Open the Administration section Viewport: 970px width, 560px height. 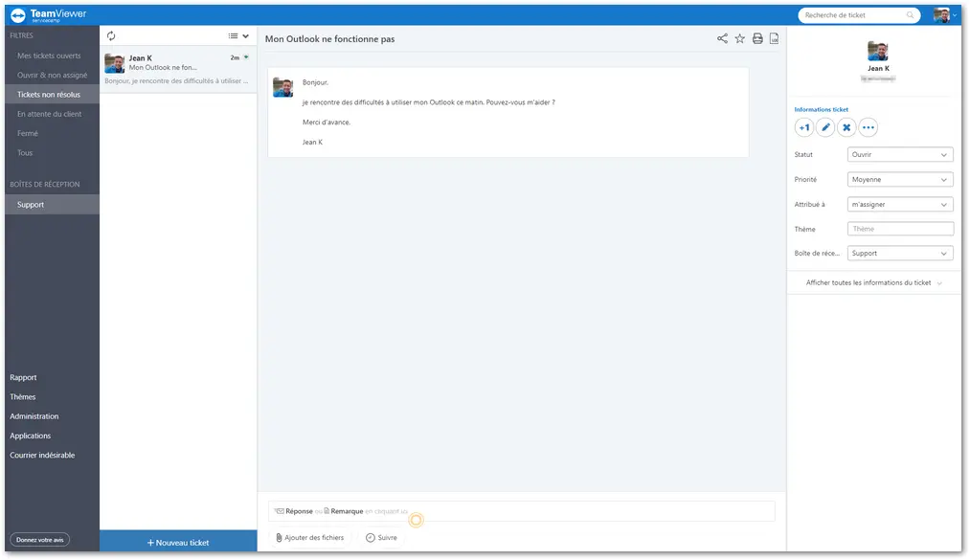click(x=34, y=416)
